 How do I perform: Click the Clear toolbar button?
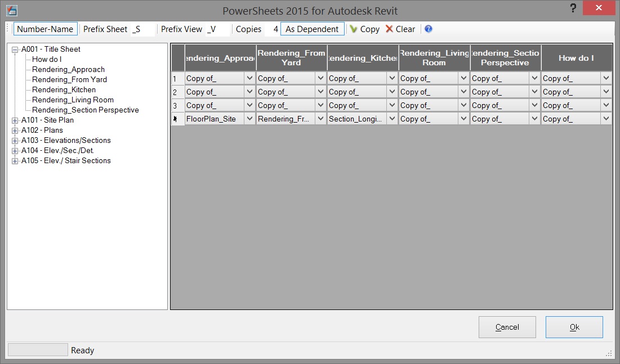[400, 29]
